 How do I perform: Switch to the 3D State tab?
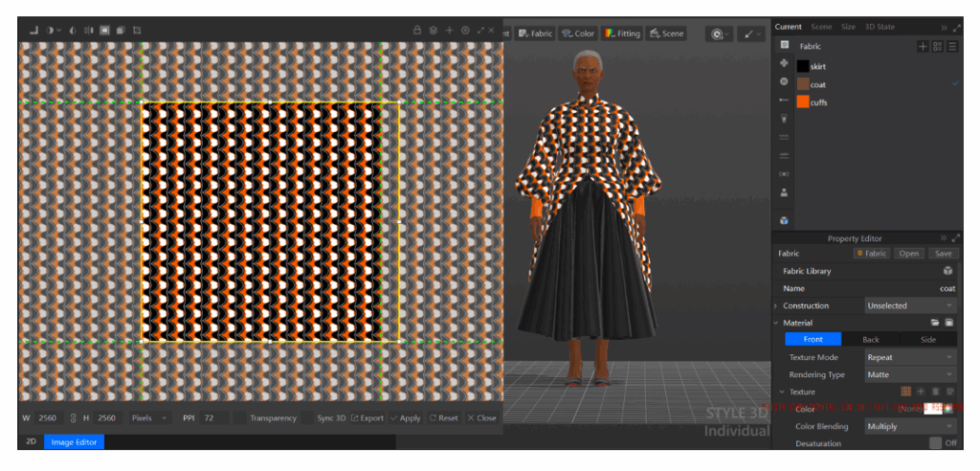(880, 27)
